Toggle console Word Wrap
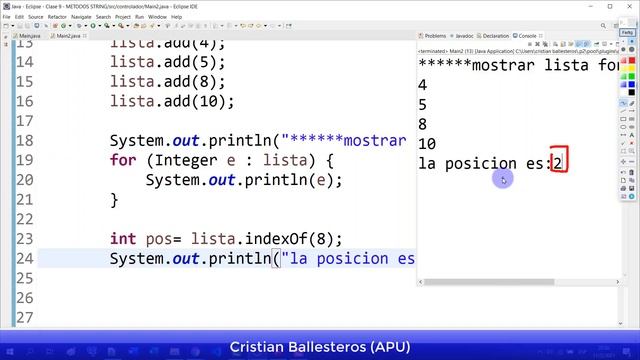This screenshot has height=360, width=640. (x=571, y=44)
